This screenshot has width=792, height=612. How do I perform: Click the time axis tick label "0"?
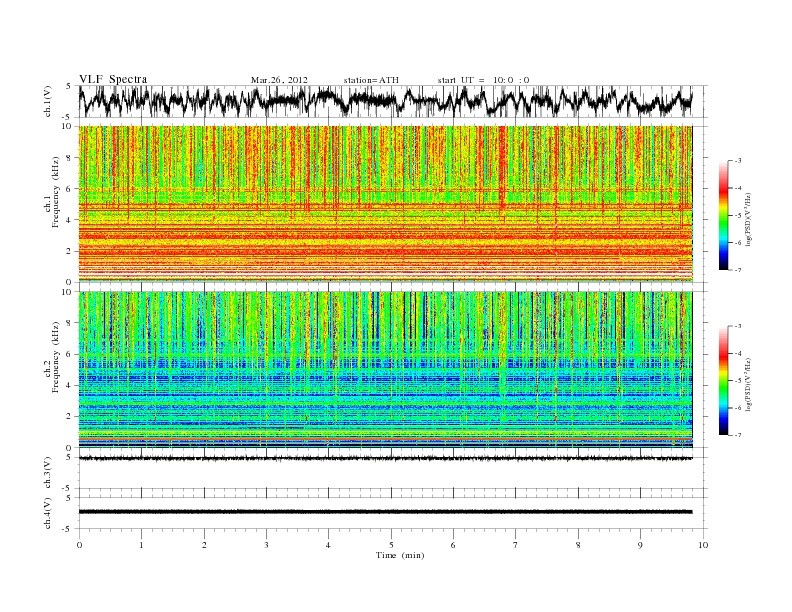click(79, 545)
